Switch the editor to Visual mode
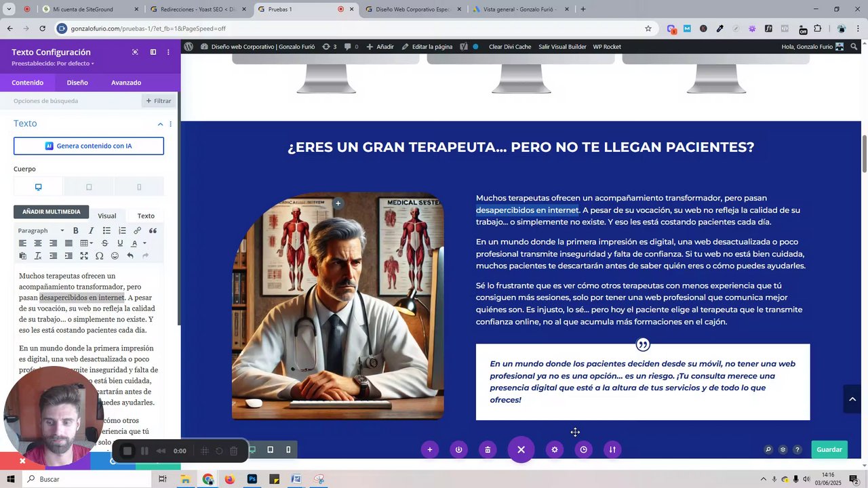The width and height of the screenshot is (868, 488). 107,216
